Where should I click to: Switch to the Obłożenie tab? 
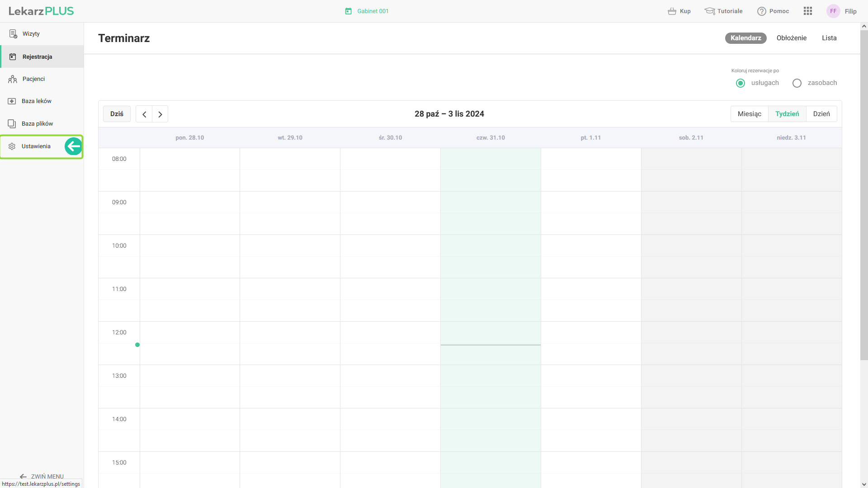click(791, 38)
